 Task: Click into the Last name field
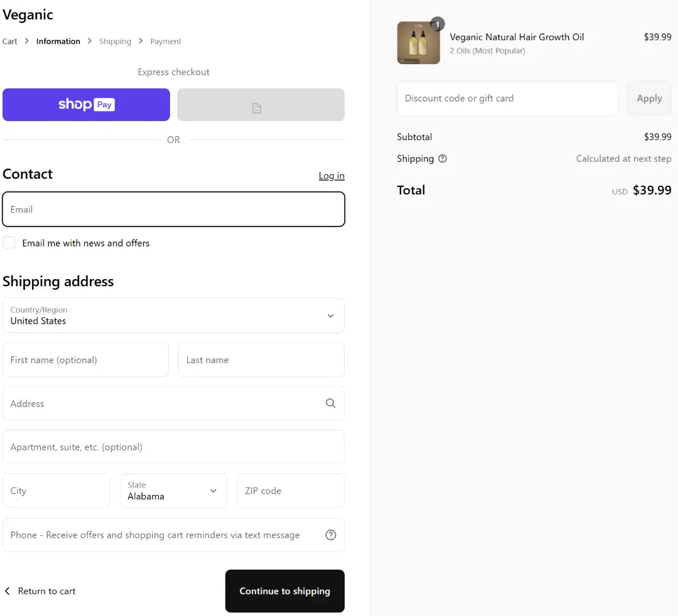point(261,360)
